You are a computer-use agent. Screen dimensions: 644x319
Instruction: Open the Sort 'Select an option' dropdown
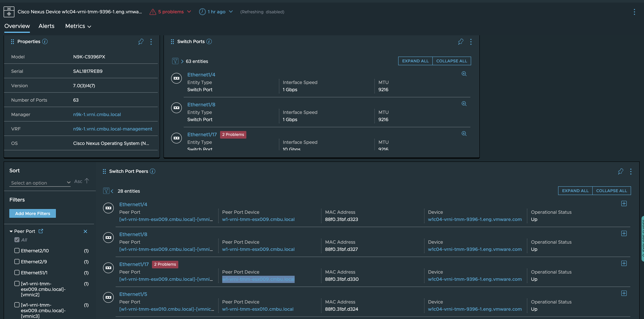pos(40,183)
